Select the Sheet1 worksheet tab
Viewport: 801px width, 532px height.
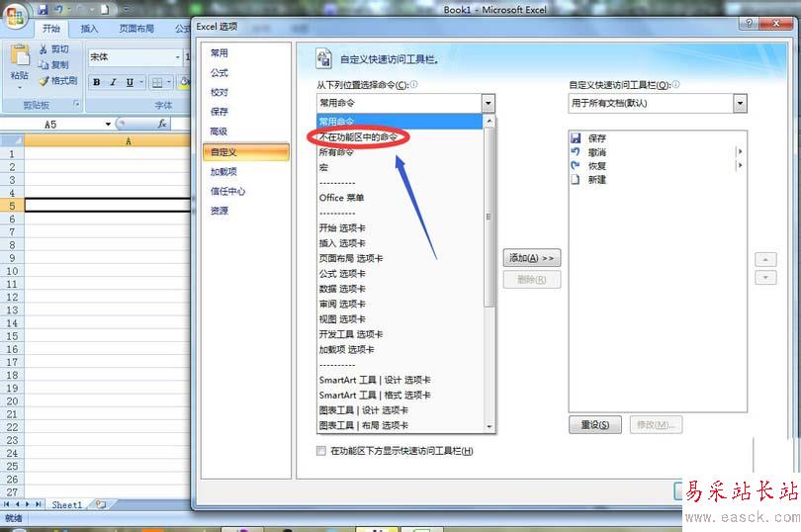(x=67, y=505)
